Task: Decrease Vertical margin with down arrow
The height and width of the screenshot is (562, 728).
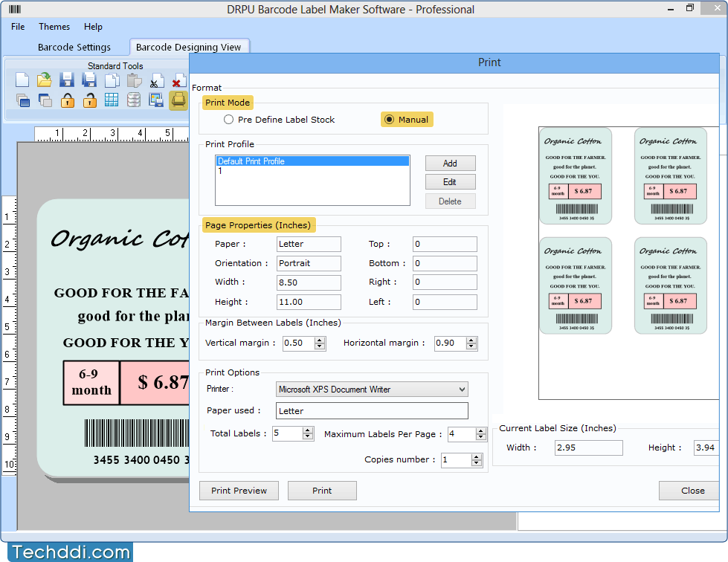Action: (x=320, y=346)
